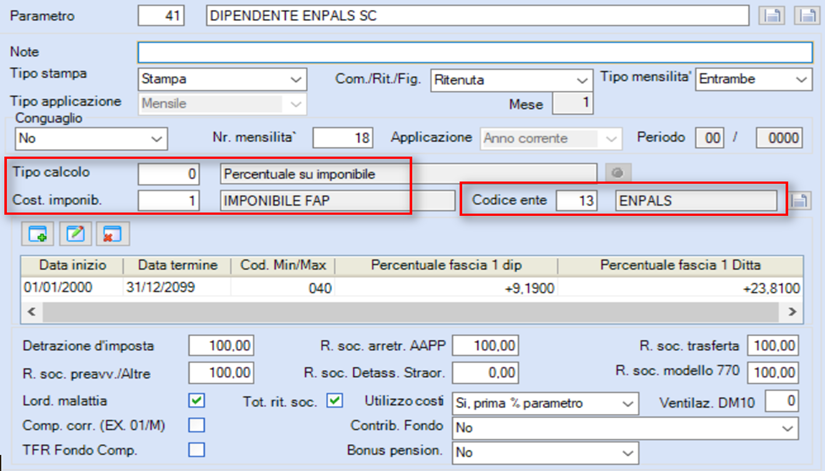Click the Cost. imponib. code field
Viewport: 825px width, 471px height.
(168, 201)
